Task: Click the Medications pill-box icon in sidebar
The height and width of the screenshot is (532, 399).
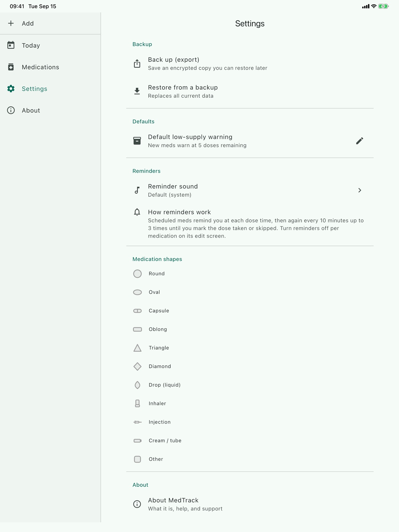Action: pos(11,67)
